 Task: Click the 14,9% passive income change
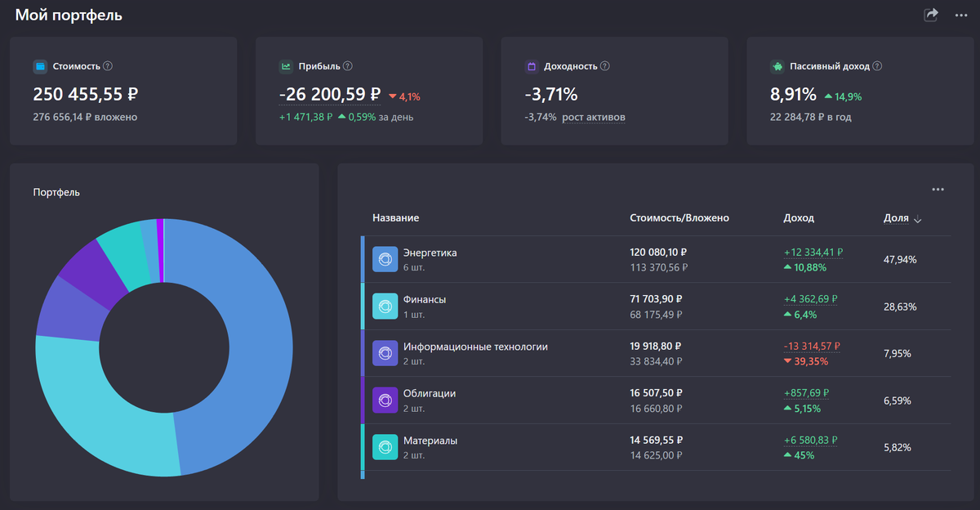coord(848,96)
